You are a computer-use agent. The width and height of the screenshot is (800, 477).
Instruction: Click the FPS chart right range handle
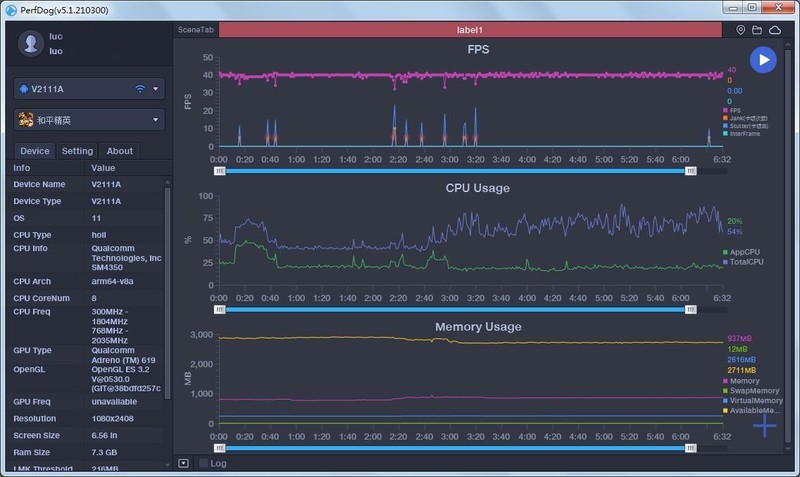pos(690,171)
